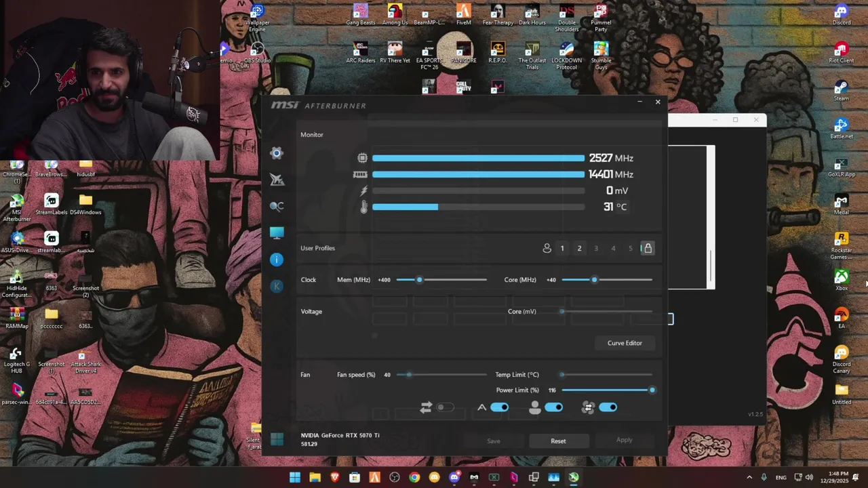Select user profile slot 4
The height and width of the screenshot is (488, 868).
click(x=613, y=249)
